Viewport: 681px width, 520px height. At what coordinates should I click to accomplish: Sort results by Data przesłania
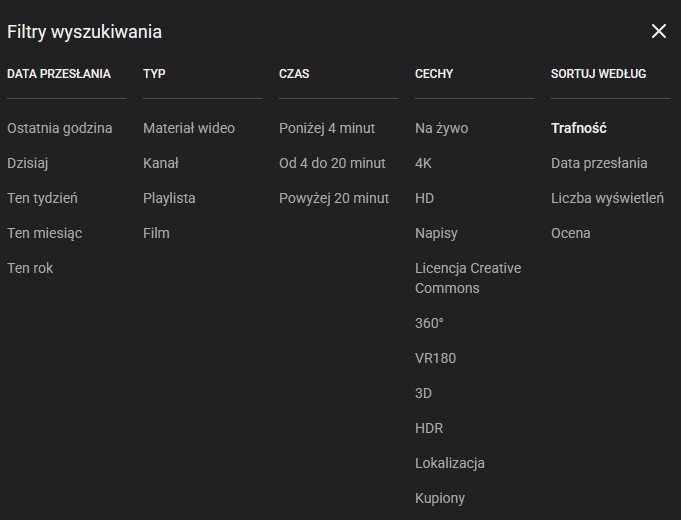coord(599,163)
